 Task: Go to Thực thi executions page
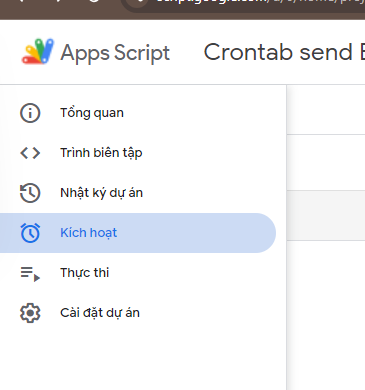[138, 273]
